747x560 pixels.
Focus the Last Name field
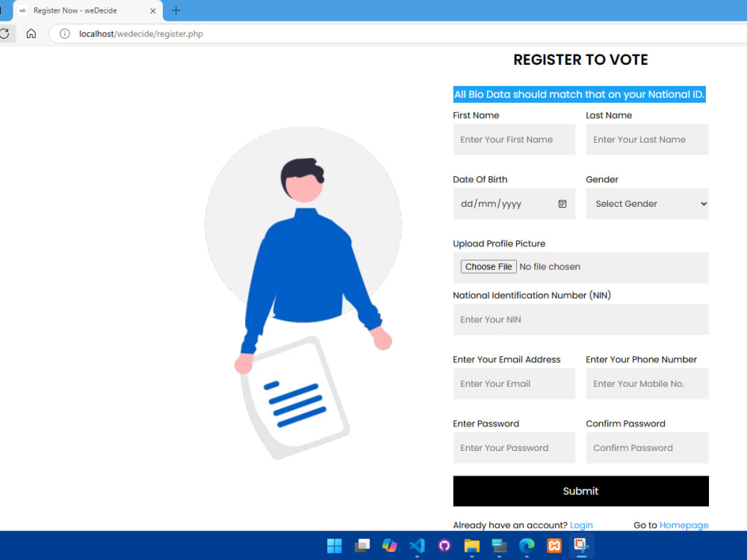647,140
